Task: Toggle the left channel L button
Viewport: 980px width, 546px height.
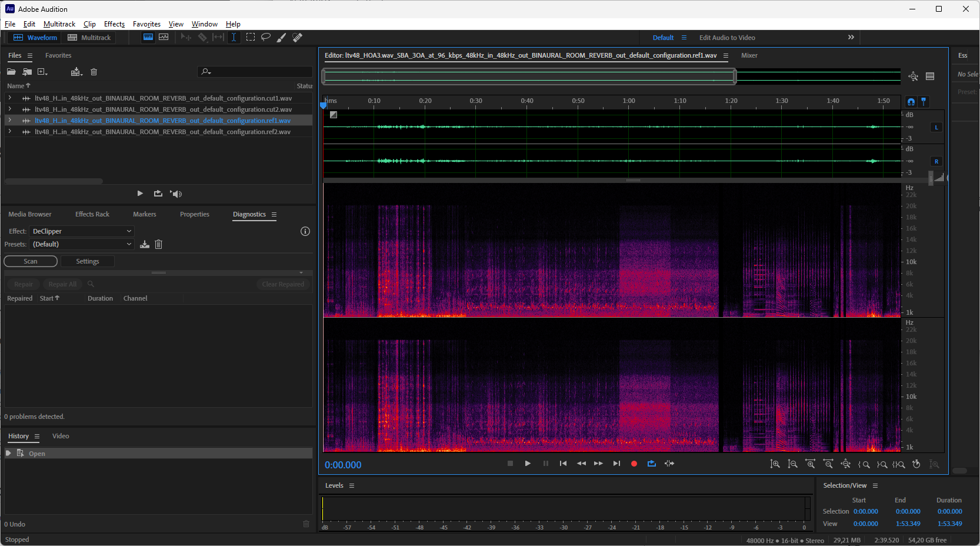Action: tap(936, 127)
